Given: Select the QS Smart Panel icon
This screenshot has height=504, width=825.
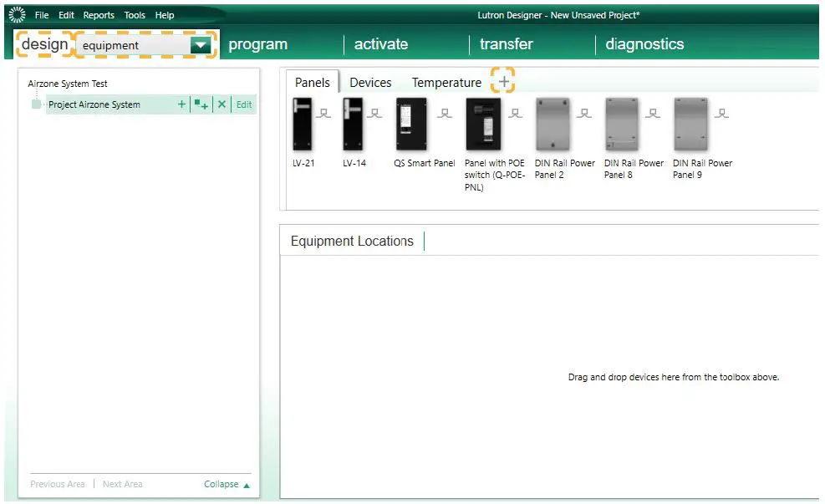Looking at the screenshot, I should 411,125.
